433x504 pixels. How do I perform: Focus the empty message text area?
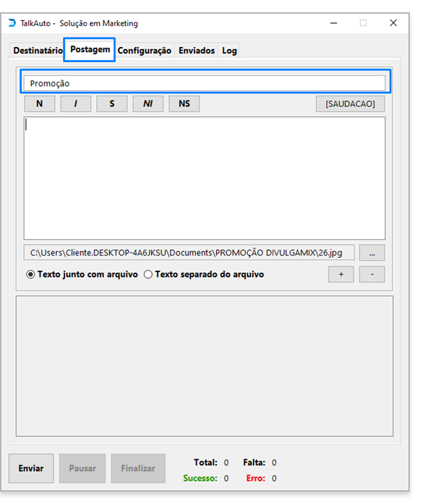click(205, 178)
